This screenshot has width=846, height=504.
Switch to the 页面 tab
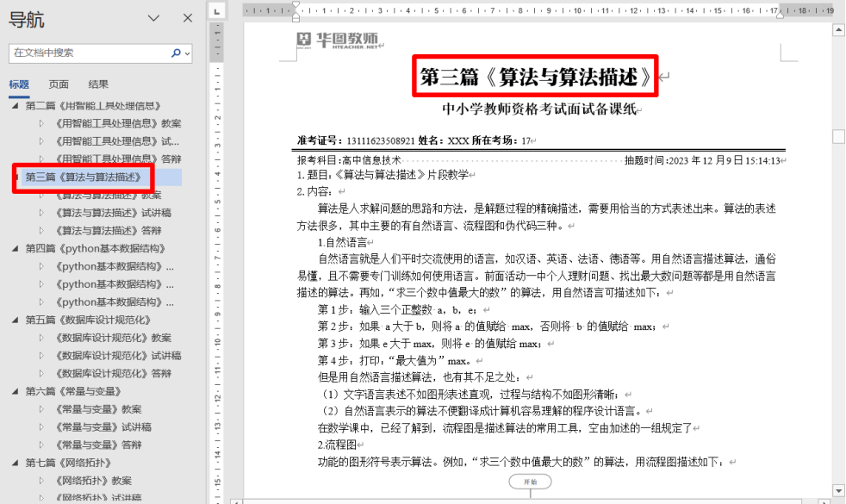pyautogui.click(x=59, y=84)
